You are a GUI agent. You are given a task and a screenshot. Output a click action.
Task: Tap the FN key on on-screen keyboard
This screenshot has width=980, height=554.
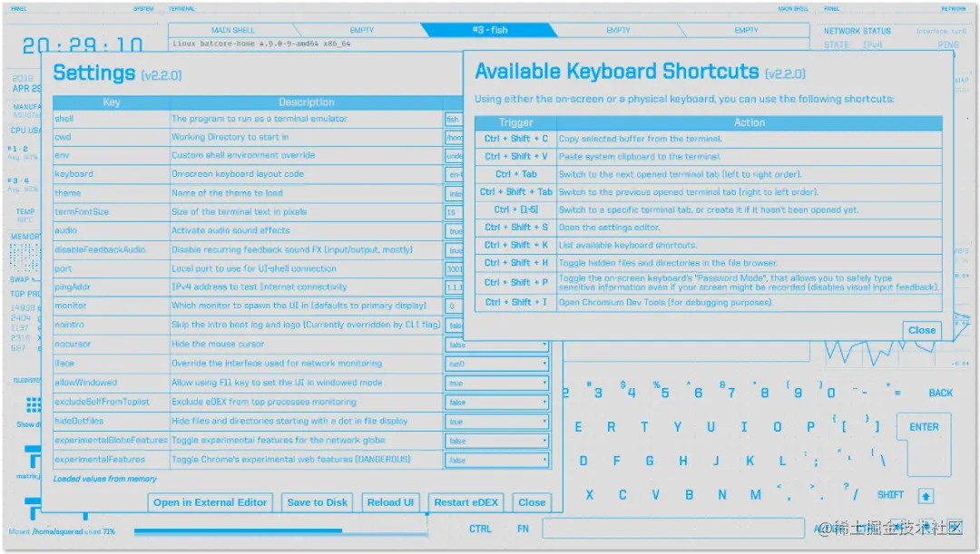524,529
